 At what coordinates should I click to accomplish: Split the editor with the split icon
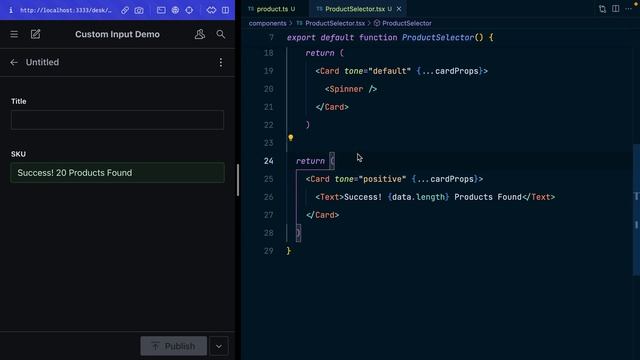tap(616, 9)
